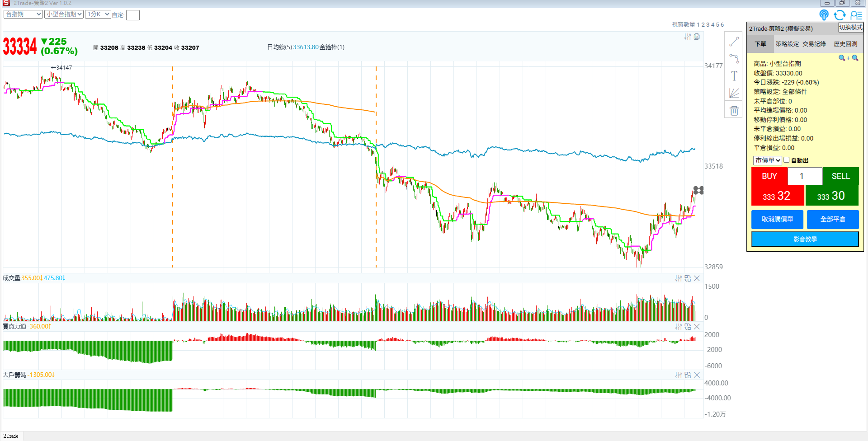Open the 台指期 market dropdown
This screenshot has width=868, height=441.
(23, 14)
